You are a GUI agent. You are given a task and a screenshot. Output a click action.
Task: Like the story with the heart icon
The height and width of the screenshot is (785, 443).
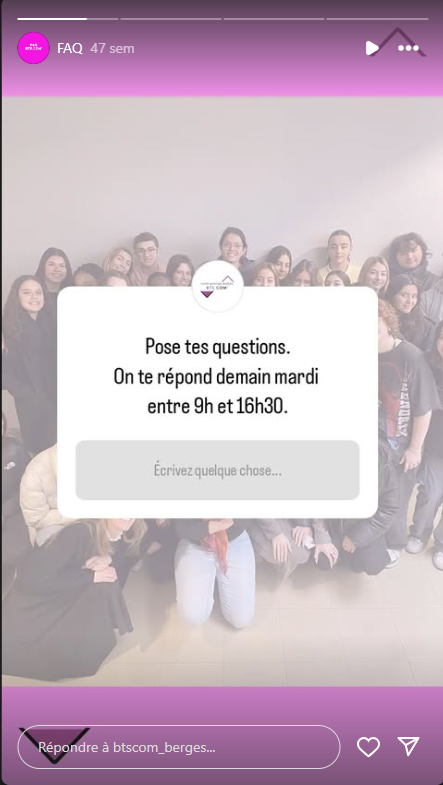(368, 747)
